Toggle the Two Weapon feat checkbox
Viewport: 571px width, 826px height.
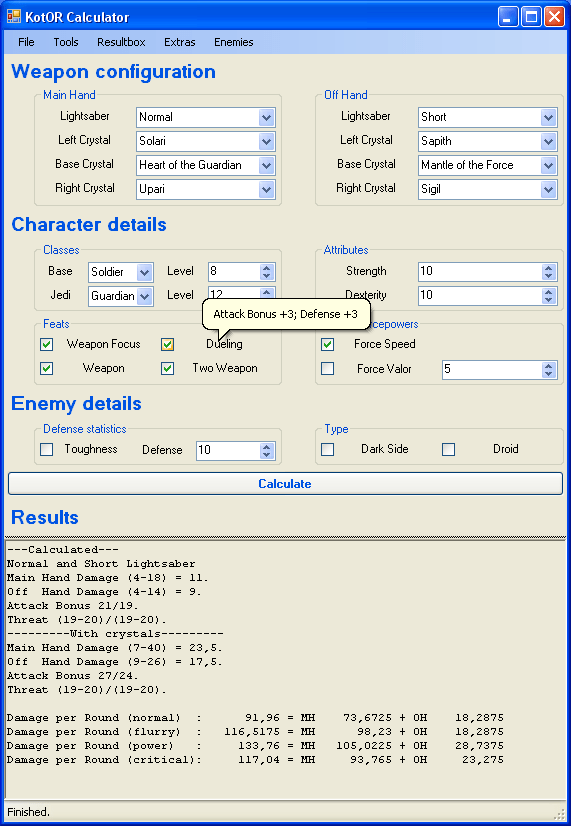coord(168,368)
